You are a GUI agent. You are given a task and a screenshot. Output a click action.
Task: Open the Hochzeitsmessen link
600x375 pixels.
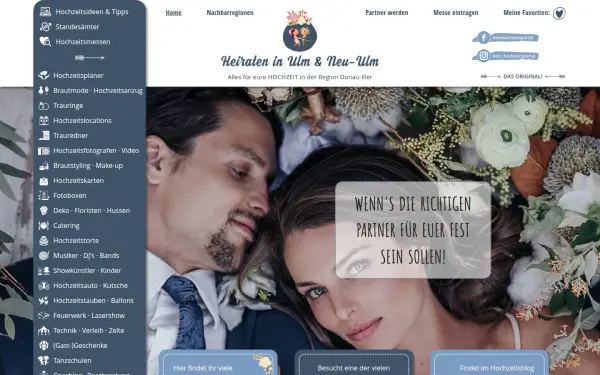83,41
